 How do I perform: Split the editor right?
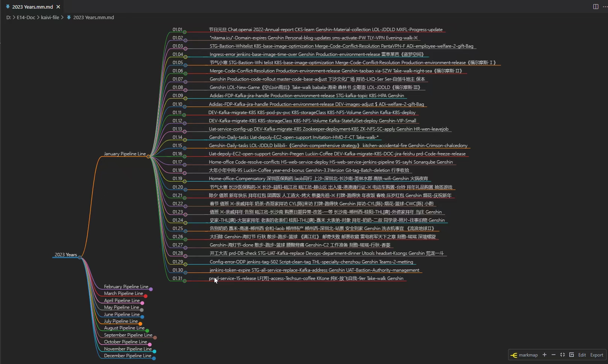coord(596,6)
